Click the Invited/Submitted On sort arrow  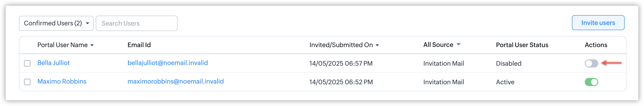pyautogui.click(x=377, y=45)
